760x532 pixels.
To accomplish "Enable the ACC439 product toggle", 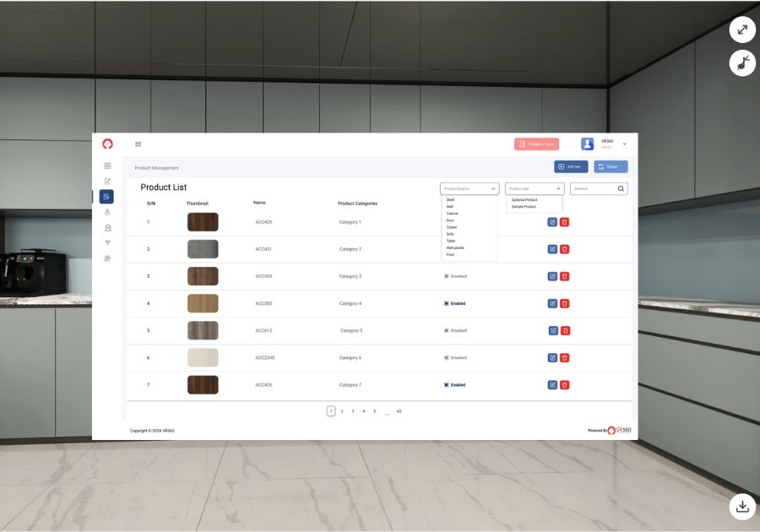I will [x=448, y=276].
